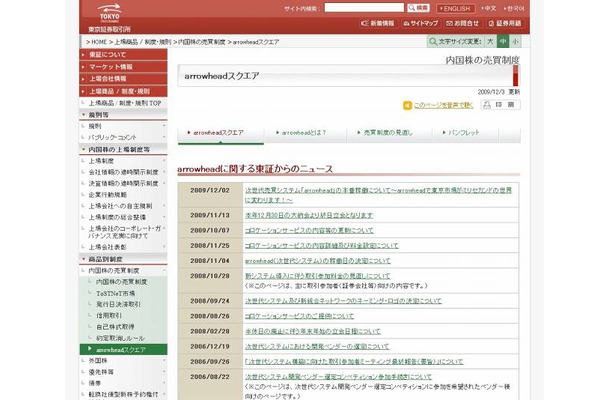
Task: Click the 印刷 print button
Action: point(501,105)
